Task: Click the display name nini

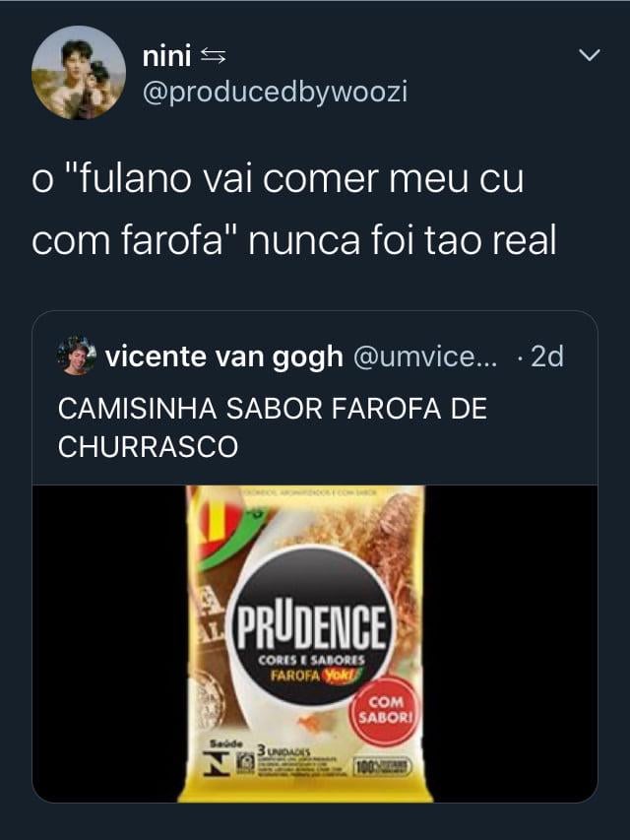Action: pyautogui.click(x=166, y=56)
